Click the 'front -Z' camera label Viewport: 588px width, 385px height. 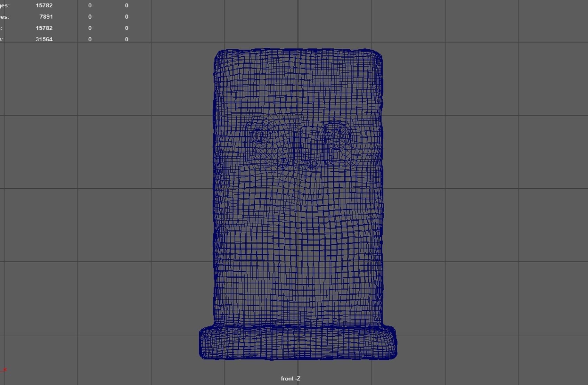pos(291,378)
